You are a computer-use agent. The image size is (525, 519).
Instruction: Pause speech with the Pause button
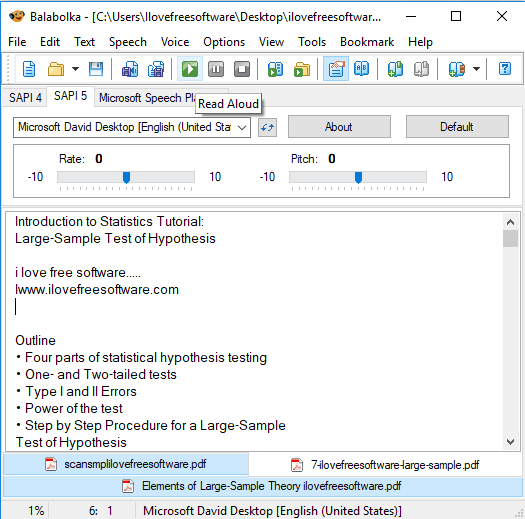(x=216, y=69)
